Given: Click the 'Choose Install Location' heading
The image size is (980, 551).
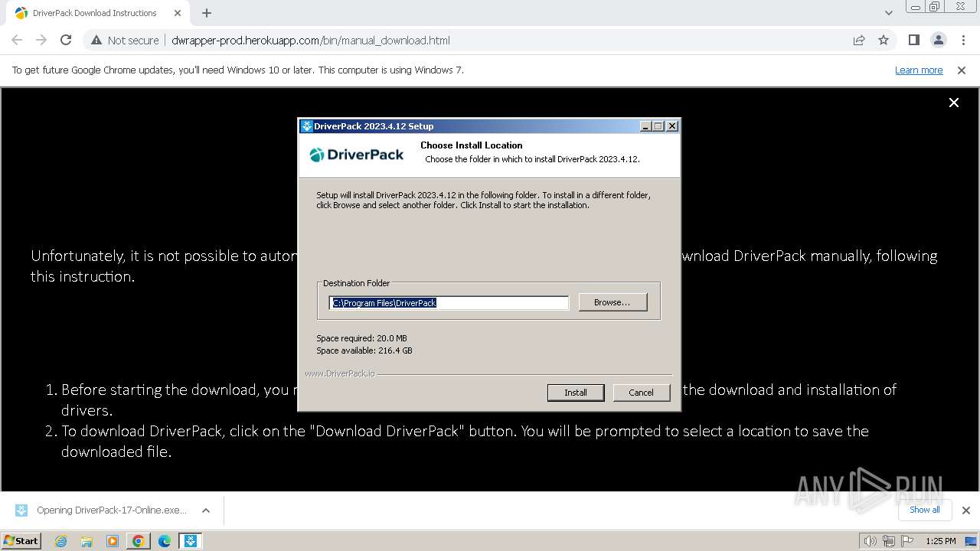Looking at the screenshot, I should pyautogui.click(x=472, y=145).
